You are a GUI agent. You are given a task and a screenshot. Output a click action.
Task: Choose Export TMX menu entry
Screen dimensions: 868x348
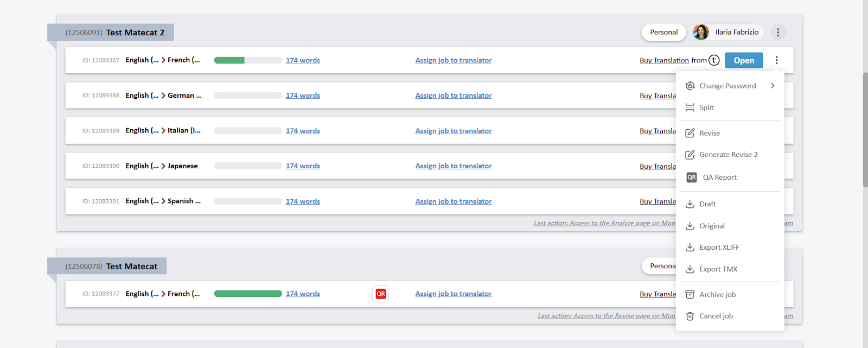pos(718,269)
